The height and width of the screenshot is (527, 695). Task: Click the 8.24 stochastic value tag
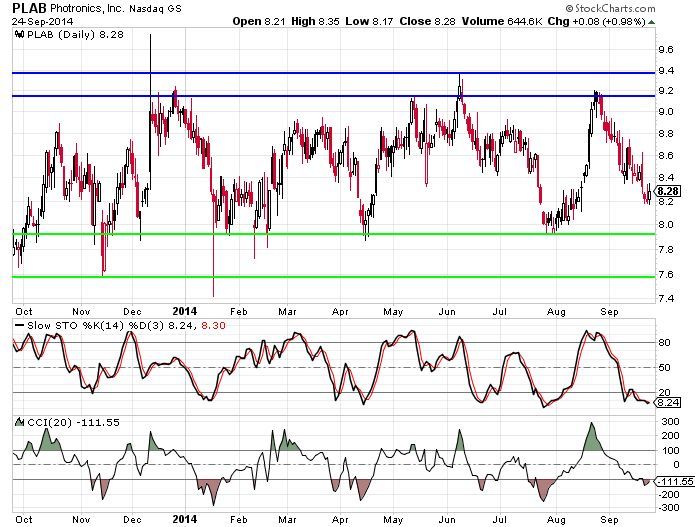tap(668, 402)
